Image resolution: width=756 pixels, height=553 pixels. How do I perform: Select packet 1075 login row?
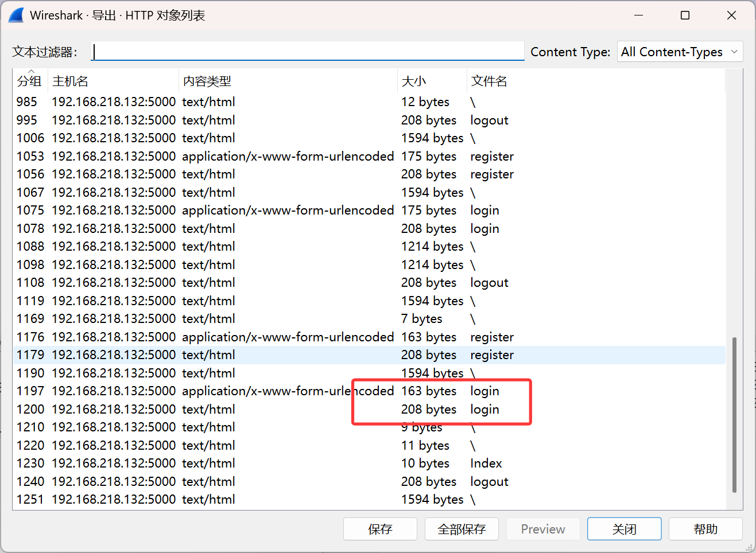[x=369, y=210]
